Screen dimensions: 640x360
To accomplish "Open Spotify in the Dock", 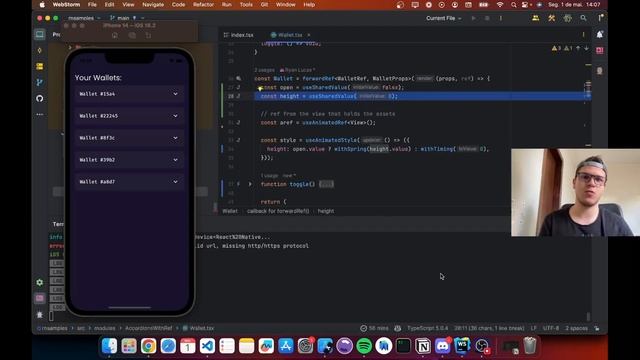I will tap(364, 346).
